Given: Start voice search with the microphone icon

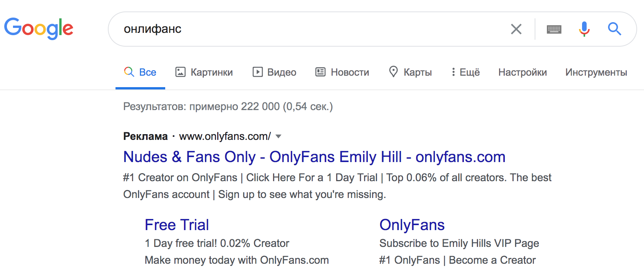Looking at the screenshot, I should click(x=584, y=29).
